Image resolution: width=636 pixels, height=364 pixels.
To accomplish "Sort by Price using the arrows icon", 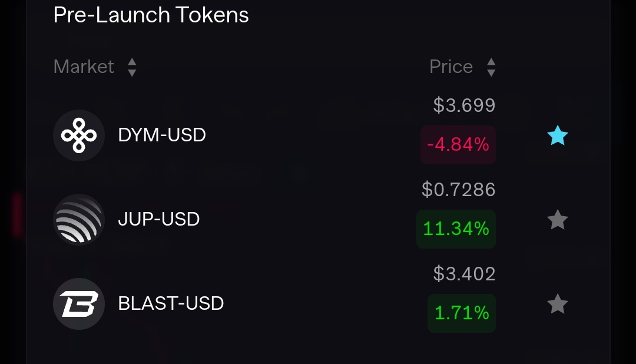I will 491,67.
